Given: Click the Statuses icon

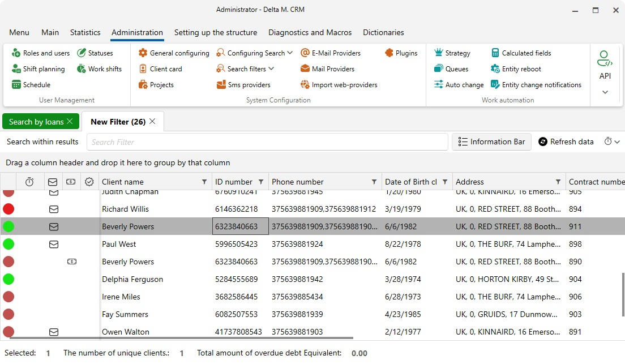Looking at the screenshot, I should 82,53.
